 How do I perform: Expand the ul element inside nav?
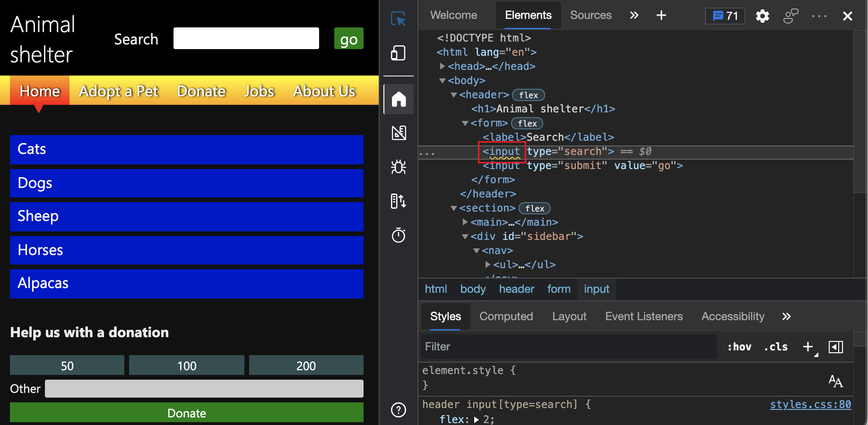tap(487, 264)
